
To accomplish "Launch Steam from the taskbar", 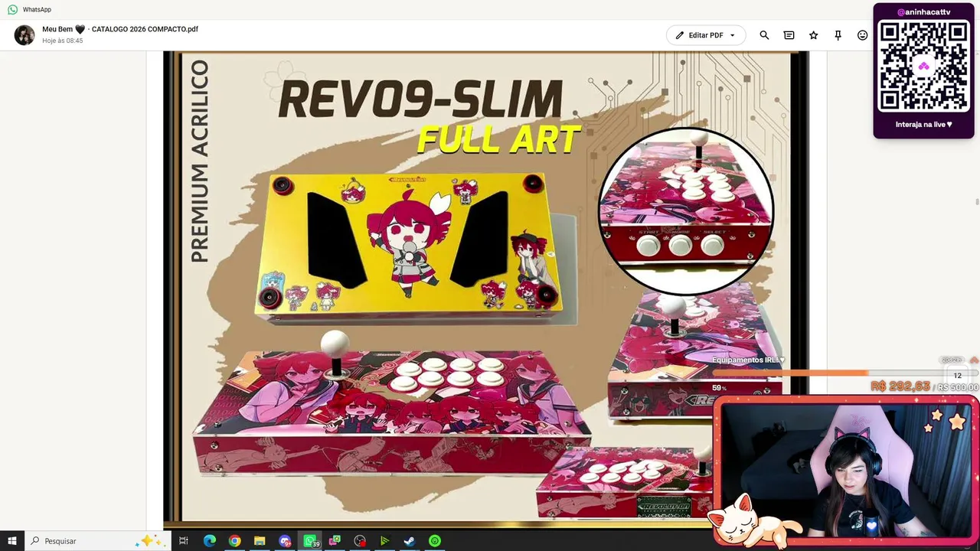I will [410, 541].
